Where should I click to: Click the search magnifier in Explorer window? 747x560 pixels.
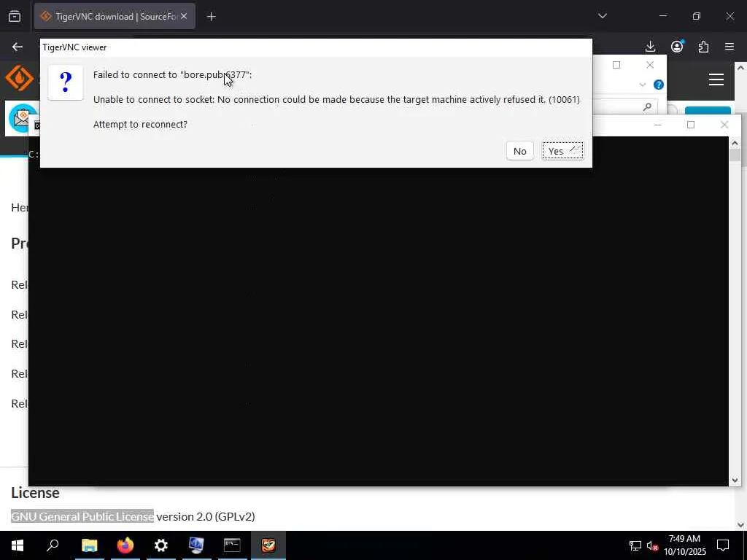[x=647, y=107]
